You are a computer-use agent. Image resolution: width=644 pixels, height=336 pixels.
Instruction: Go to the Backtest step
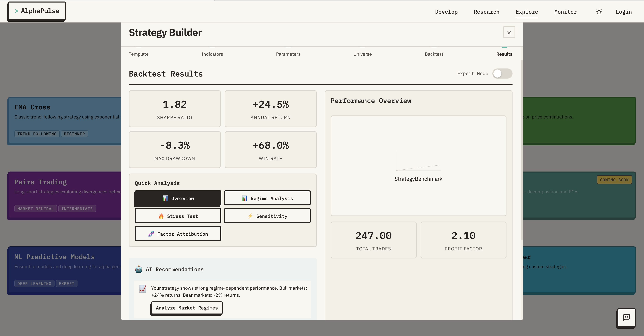click(x=434, y=54)
